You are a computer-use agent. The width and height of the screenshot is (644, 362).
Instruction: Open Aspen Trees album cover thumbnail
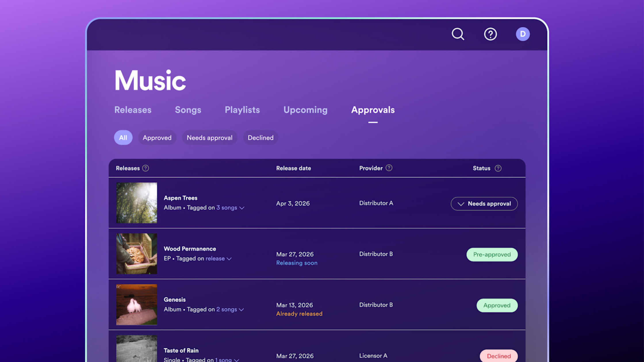click(x=137, y=203)
